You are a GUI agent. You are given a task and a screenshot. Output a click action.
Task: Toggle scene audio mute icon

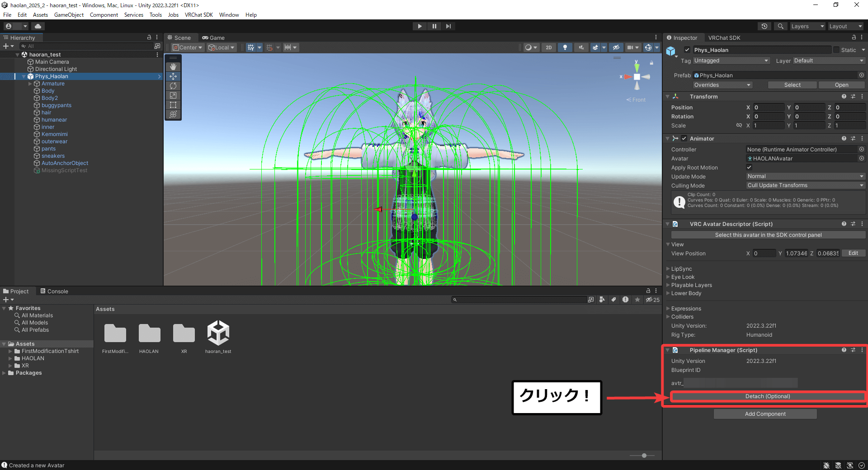pyautogui.click(x=581, y=47)
